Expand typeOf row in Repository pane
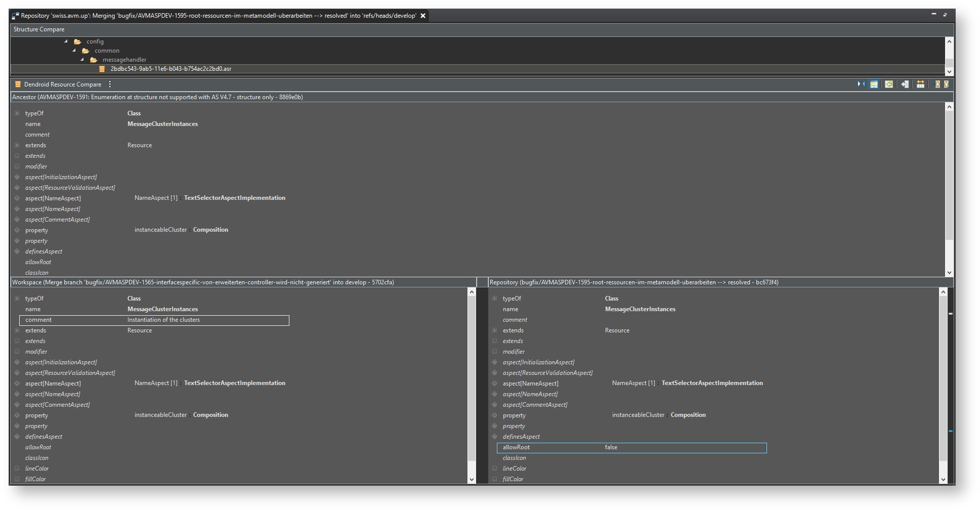Viewport: 980px width, 510px height. 495,299
